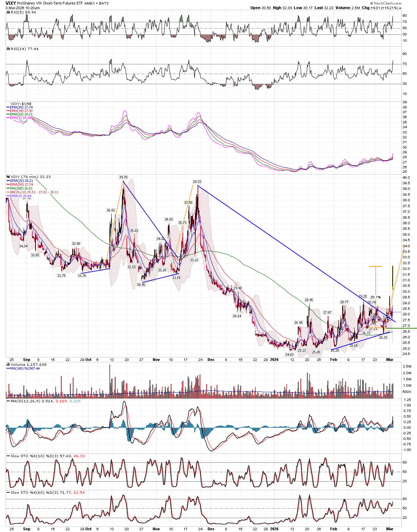Click the MACD(12,26,9) panel icon
Screen dimensions: 417x532
click(8, 401)
